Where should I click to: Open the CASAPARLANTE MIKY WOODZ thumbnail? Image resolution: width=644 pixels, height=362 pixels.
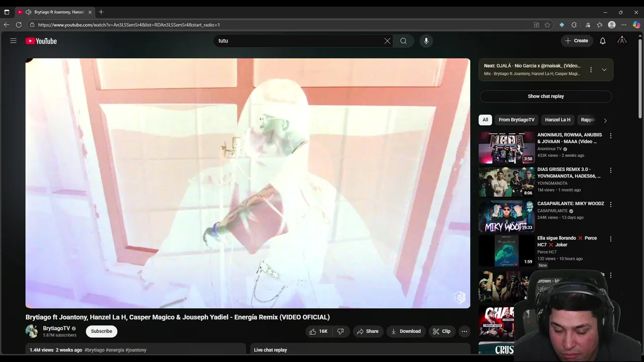click(507, 217)
